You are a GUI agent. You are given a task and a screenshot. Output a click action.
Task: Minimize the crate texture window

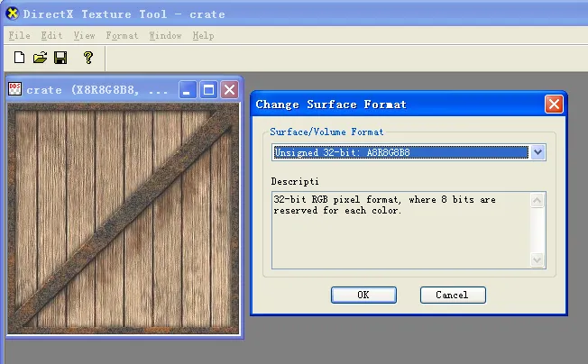tap(187, 90)
